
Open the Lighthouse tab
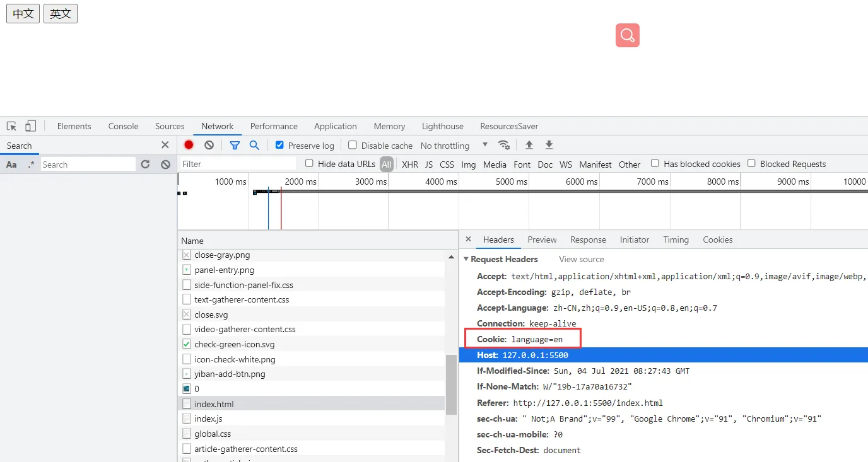click(x=443, y=126)
